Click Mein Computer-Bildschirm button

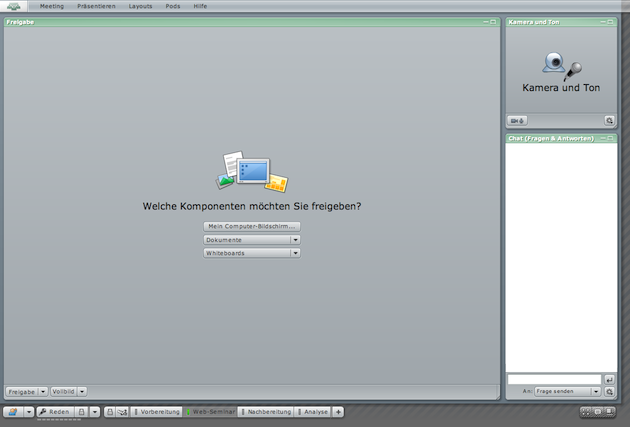[x=252, y=227]
